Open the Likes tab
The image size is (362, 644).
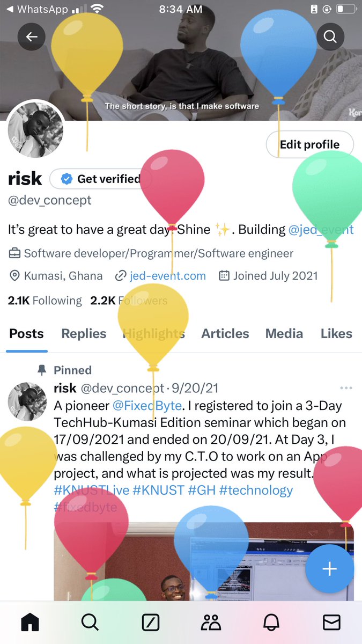pyautogui.click(x=336, y=333)
